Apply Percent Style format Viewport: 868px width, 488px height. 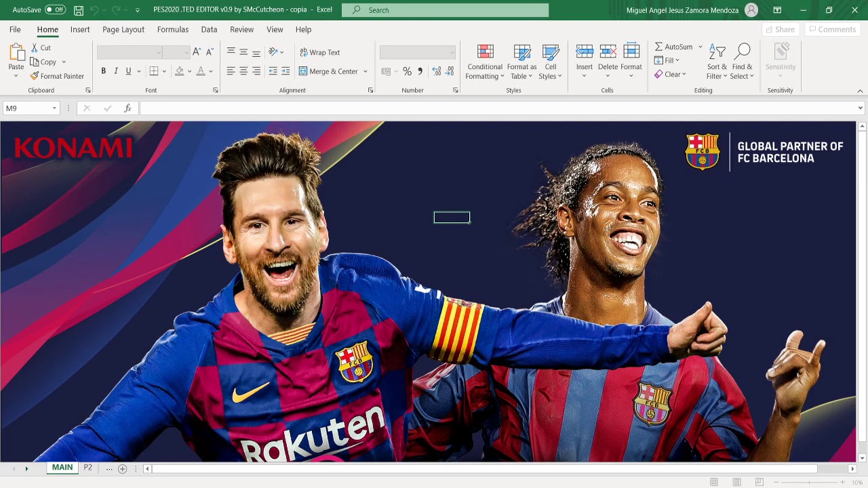tap(407, 71)
